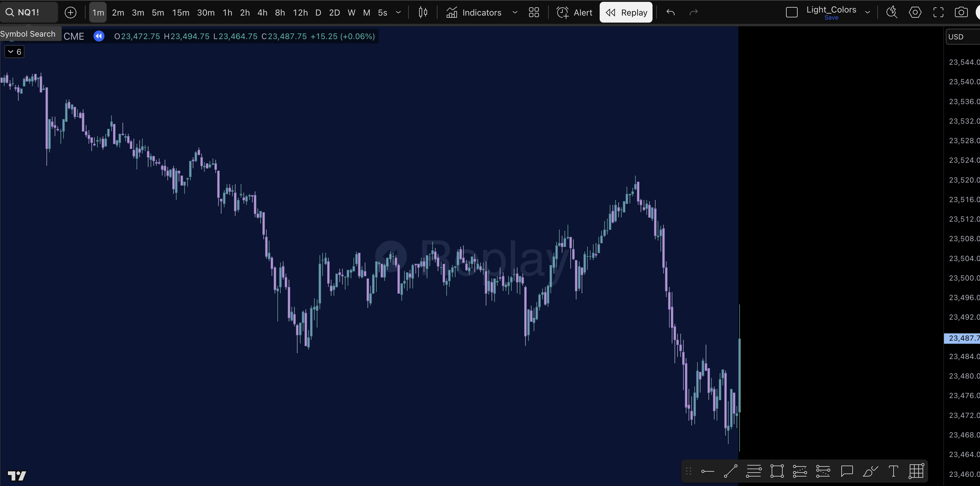
Task: Set the weekly W interval
Action: (x=352, y=13)
